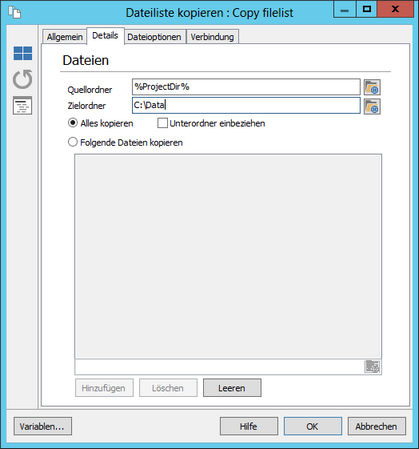The image size is (419, 449).
Task: Click the list-layout sidebar icon
Action: click(x=22, y=106)
